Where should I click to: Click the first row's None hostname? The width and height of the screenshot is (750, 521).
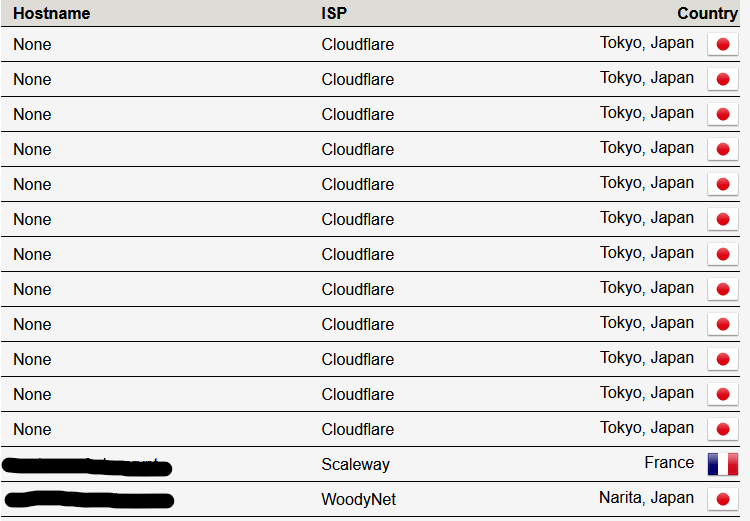click(32, 44)
